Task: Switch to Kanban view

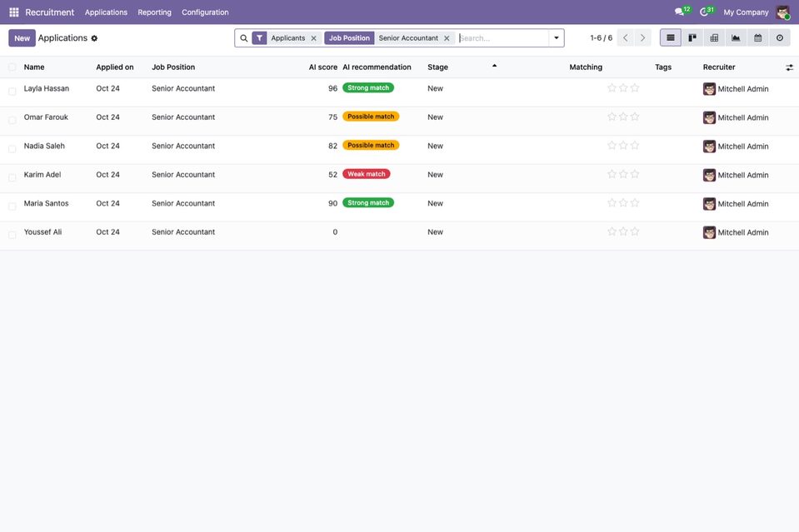Action: coord(692,37)
